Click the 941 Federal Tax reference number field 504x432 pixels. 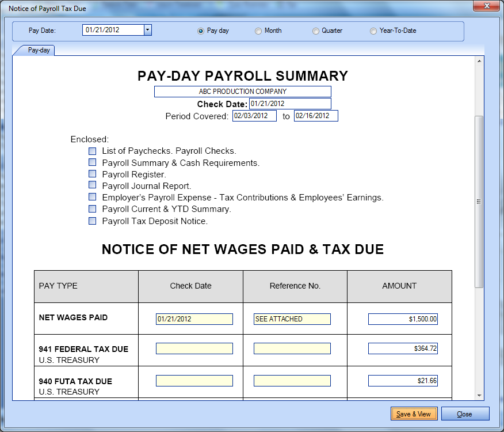pos(292,348)
